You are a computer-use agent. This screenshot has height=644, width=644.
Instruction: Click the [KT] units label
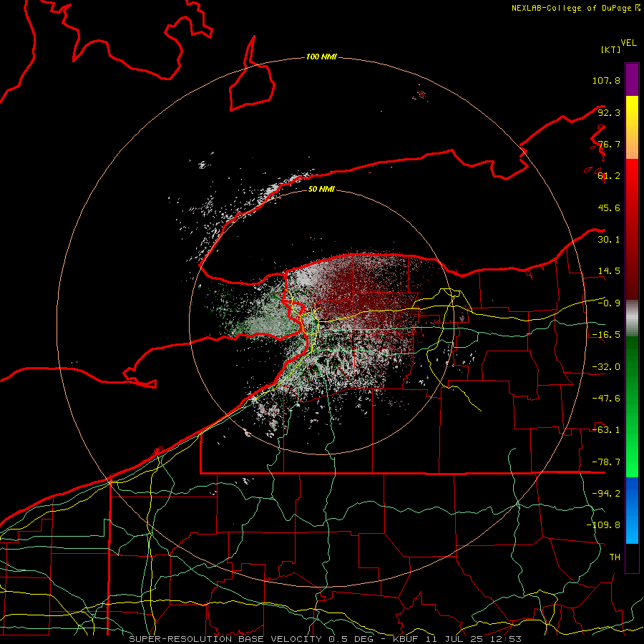(x=610, y=49)
